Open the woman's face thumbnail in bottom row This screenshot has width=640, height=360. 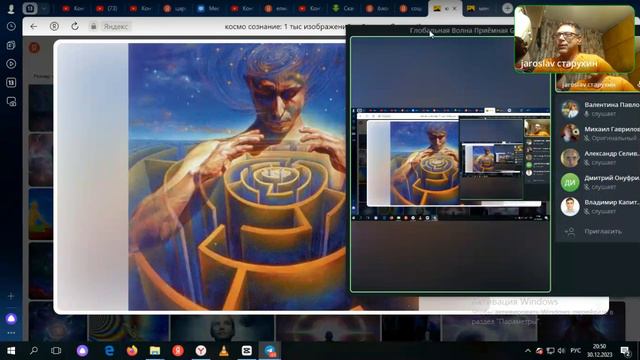click(x=222, y=328)
